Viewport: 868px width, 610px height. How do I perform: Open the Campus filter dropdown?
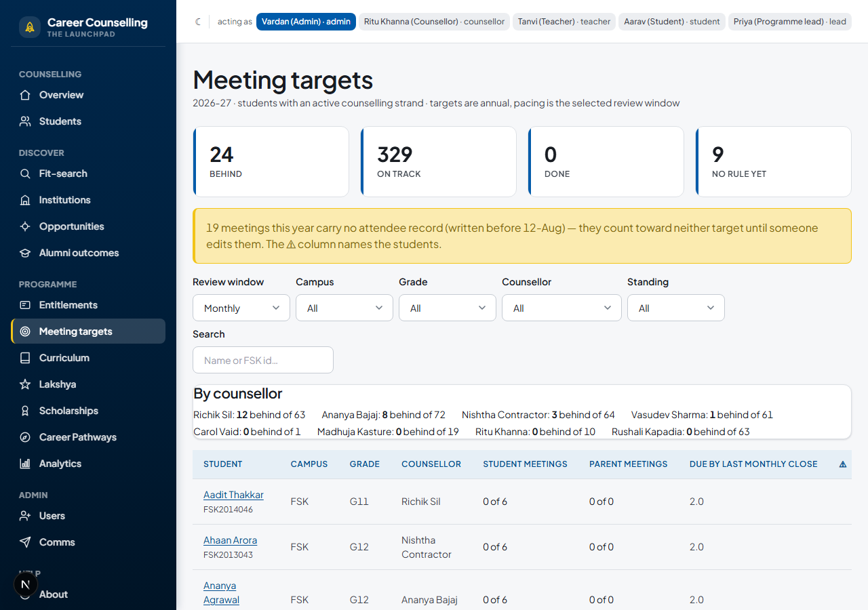344,308
